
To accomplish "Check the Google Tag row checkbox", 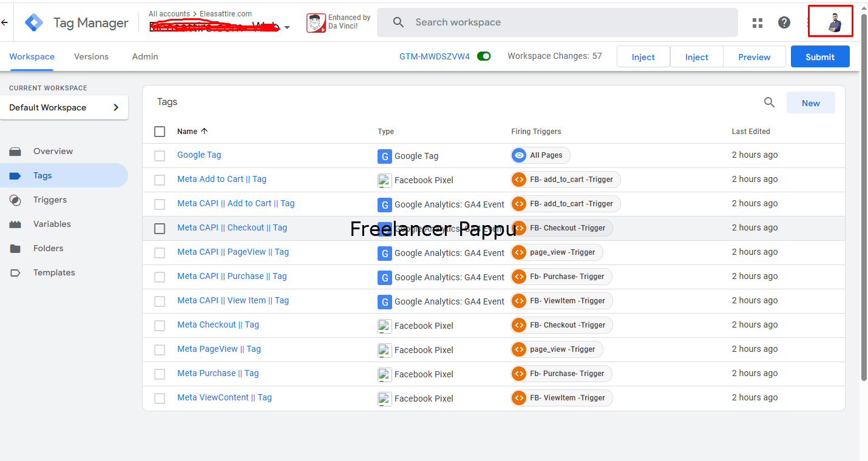I will (x=160, y=156).
